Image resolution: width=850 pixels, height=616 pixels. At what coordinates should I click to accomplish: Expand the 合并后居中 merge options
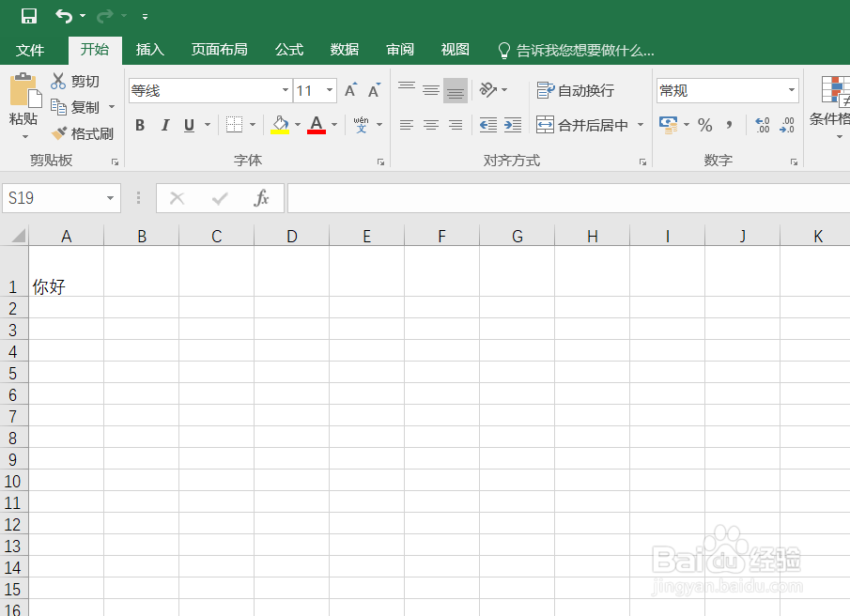click(x=641, y=125)
